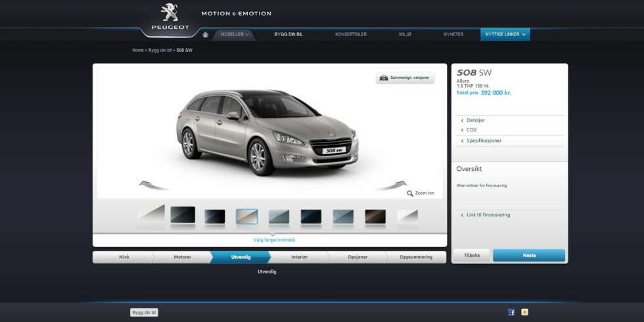Screen dimensions: 644x322
Task: Click Bygg din bil breadcrumb link
Action: click(160, 50)
